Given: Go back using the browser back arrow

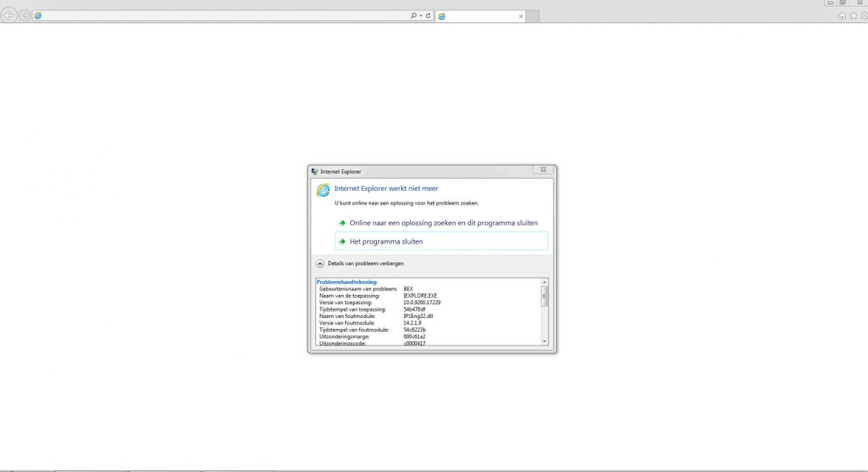Looking at the screenshot, I should (x=10, y=15).
